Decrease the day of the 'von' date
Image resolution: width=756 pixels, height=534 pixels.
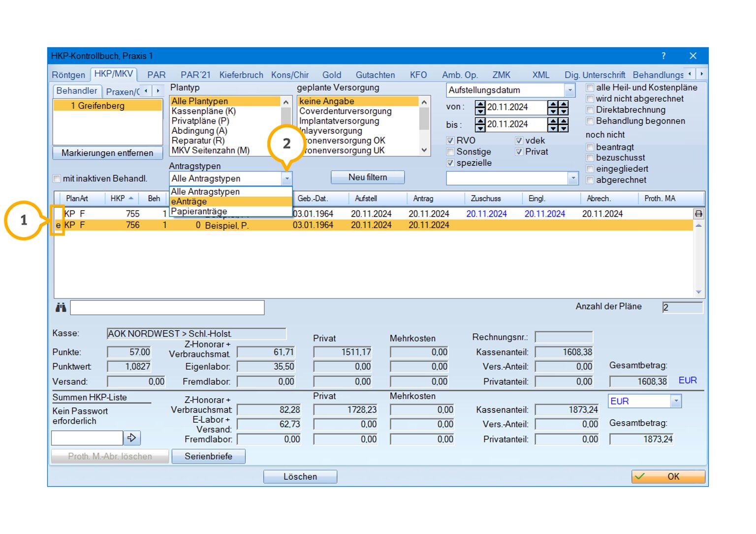click(480, 111)
